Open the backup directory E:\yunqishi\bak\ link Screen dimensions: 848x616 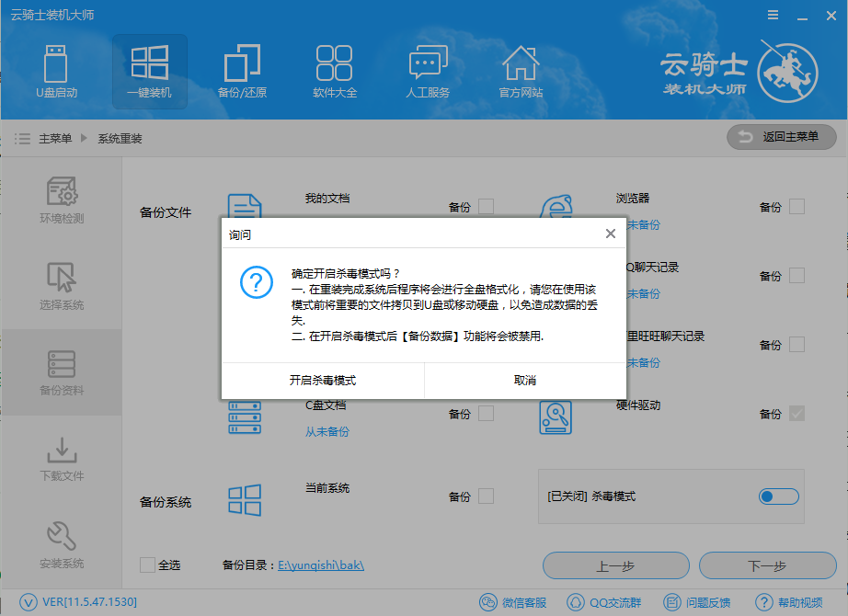click(x=321, y=565)
